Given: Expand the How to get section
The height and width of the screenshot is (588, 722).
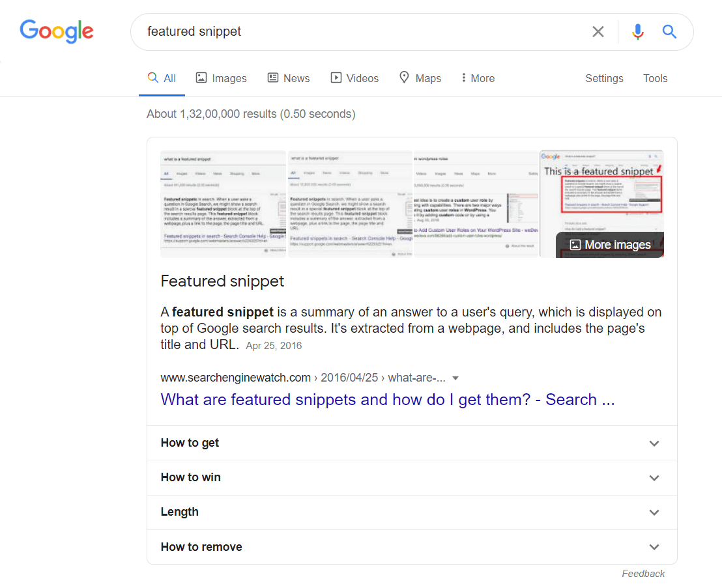Looking at the screenshot, I should click(412, 443).
